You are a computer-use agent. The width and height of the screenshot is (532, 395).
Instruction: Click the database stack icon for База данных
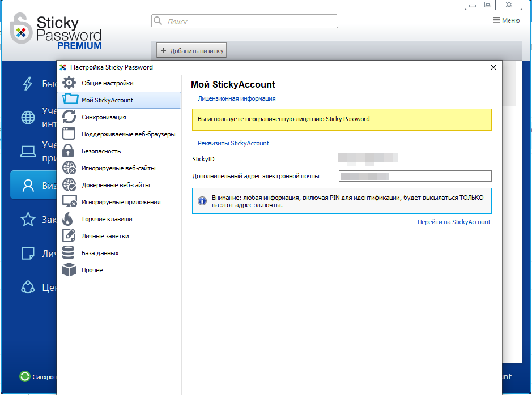[x=68, y=253]
